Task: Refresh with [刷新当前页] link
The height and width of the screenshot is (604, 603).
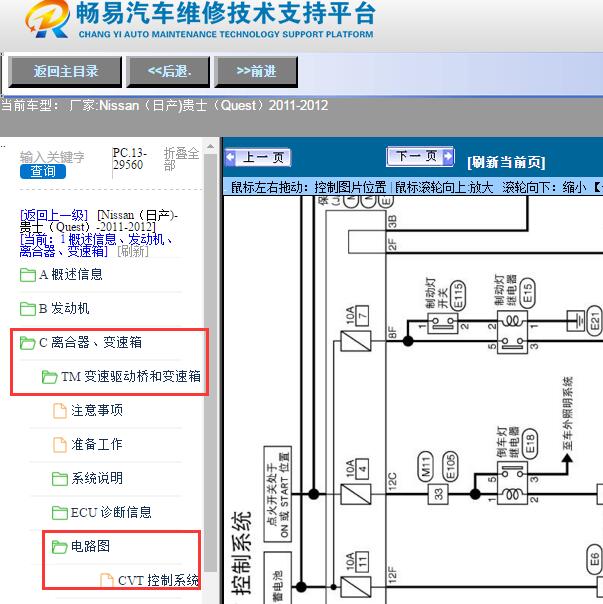Action: 506,162
